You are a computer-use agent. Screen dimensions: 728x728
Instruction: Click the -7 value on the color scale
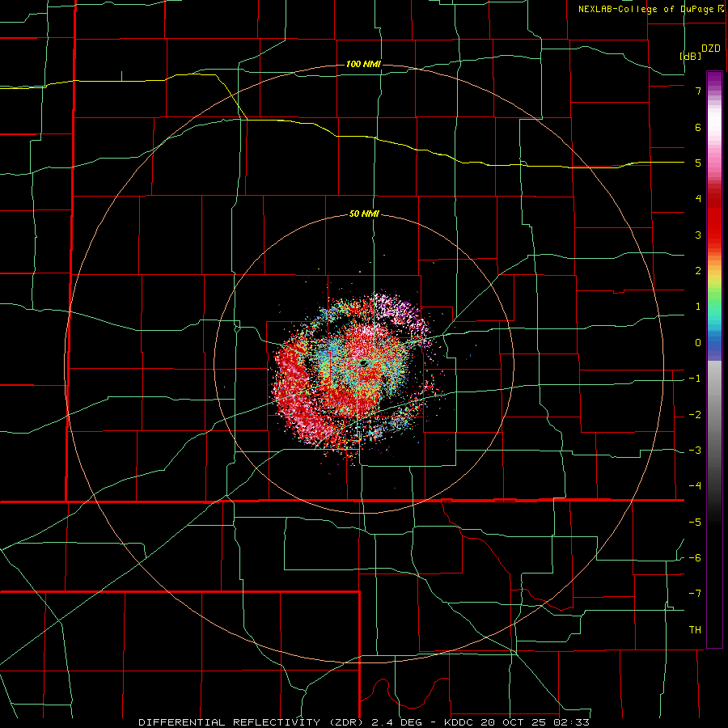(x=695, y=594)
